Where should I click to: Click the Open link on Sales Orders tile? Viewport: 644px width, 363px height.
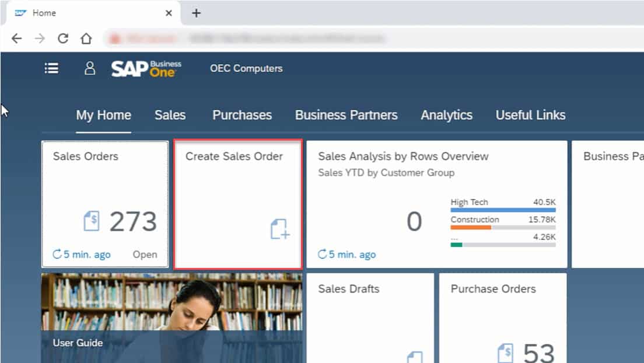pos(145,253)
